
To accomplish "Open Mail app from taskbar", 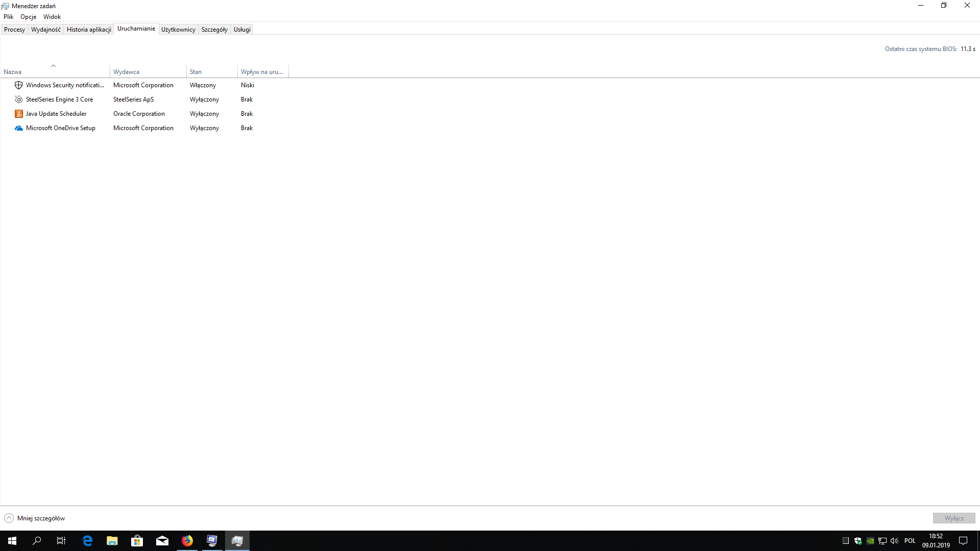I will pyautogui.click(x=162, y=541).
